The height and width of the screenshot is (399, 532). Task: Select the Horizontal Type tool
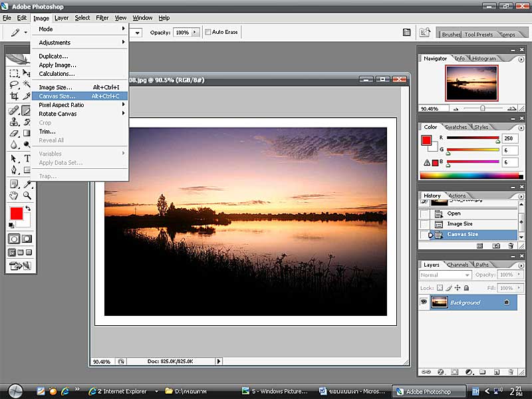[x=27, y=158]
